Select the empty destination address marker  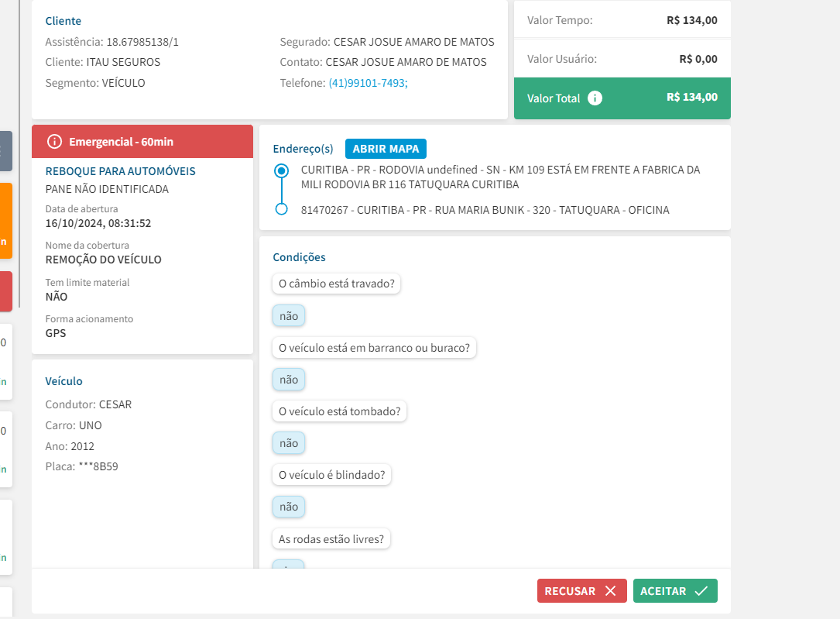click(x=282, y=209)
